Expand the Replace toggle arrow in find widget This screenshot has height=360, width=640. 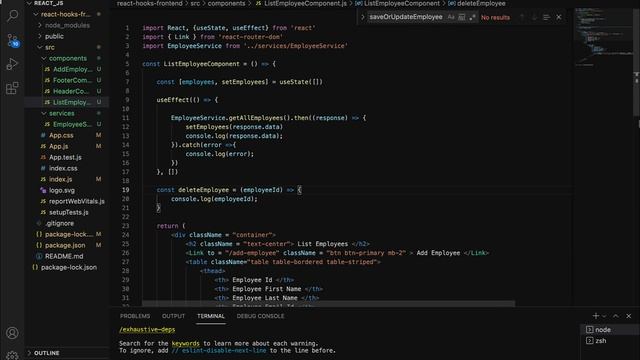[x=362, y=17]
